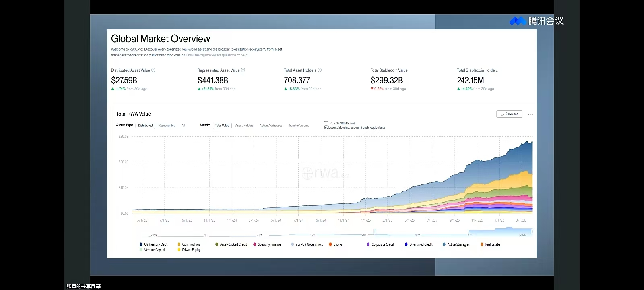Click right handle of timeline range slider
Viewport: 644px width, 290px height.
(532, 232)
